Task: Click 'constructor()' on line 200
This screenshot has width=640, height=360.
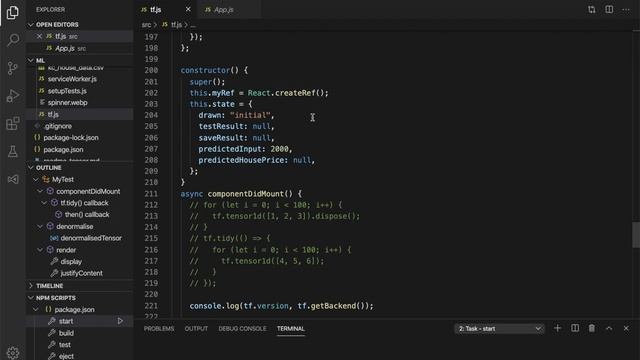Action: tap(209, 70)
